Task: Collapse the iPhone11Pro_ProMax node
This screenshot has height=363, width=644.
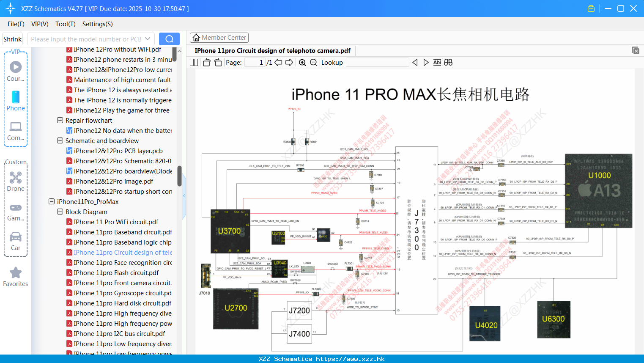Action: point(52,201)
